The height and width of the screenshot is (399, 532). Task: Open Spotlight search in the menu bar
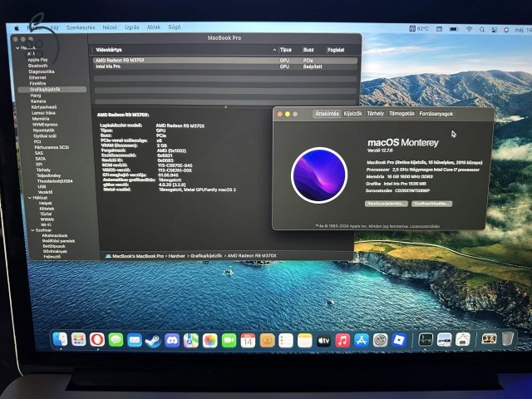482,30
